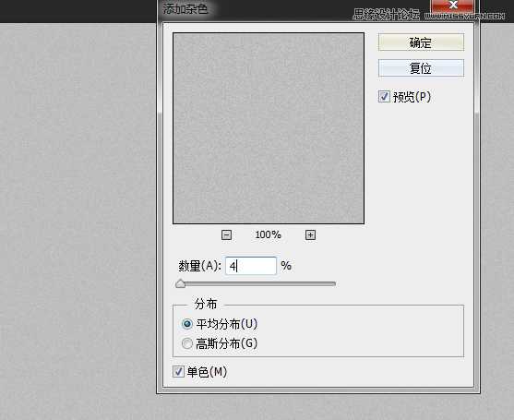Zoom in the preview with plus icon
Viewport: 514px width, 420px height.
coord(310,234)
